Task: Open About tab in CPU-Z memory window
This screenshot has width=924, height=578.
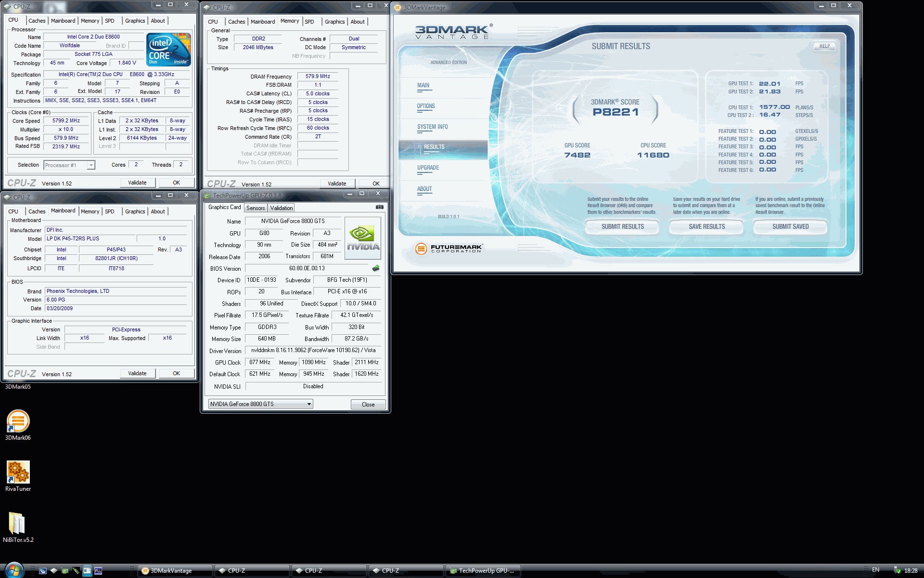Action: [358, 22]
